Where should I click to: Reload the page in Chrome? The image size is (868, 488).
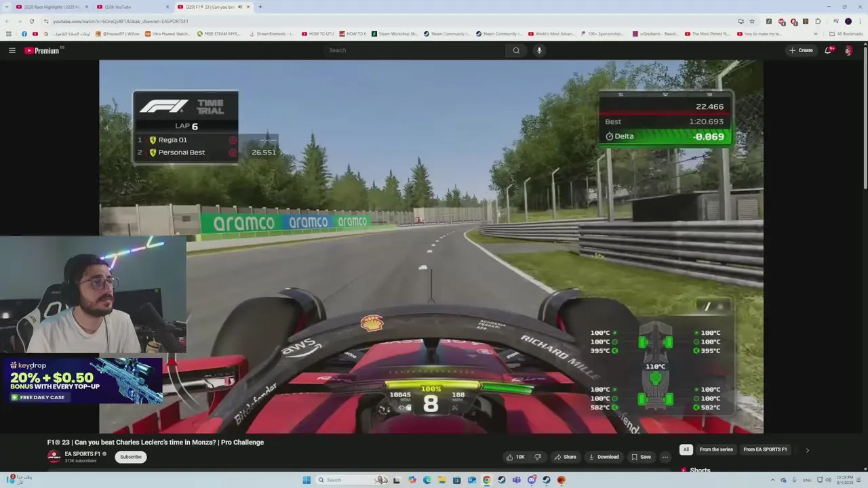point(32,21)
